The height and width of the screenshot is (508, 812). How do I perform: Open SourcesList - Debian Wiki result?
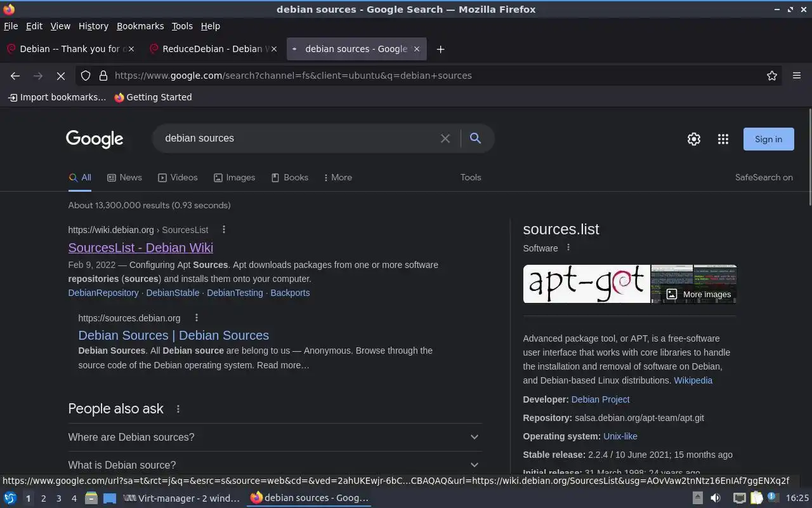tap(141, 248)
